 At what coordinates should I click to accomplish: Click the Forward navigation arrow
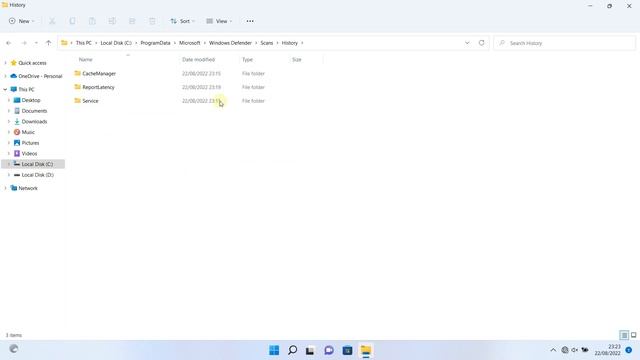(24, 43)
